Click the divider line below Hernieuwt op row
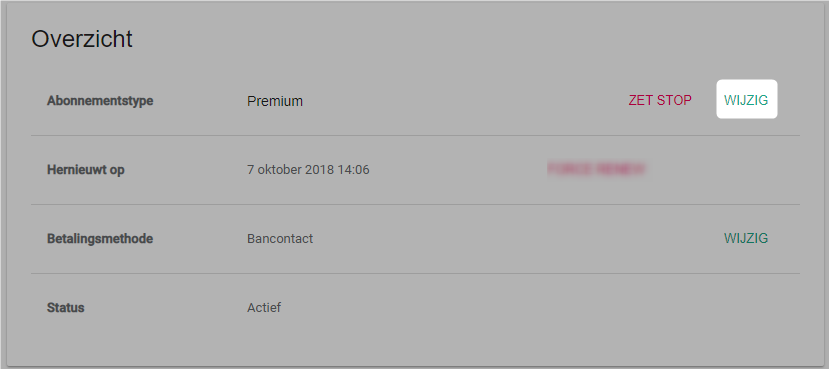Image resolution: width=829 pixels, height=369 pixels. point(415,205)
